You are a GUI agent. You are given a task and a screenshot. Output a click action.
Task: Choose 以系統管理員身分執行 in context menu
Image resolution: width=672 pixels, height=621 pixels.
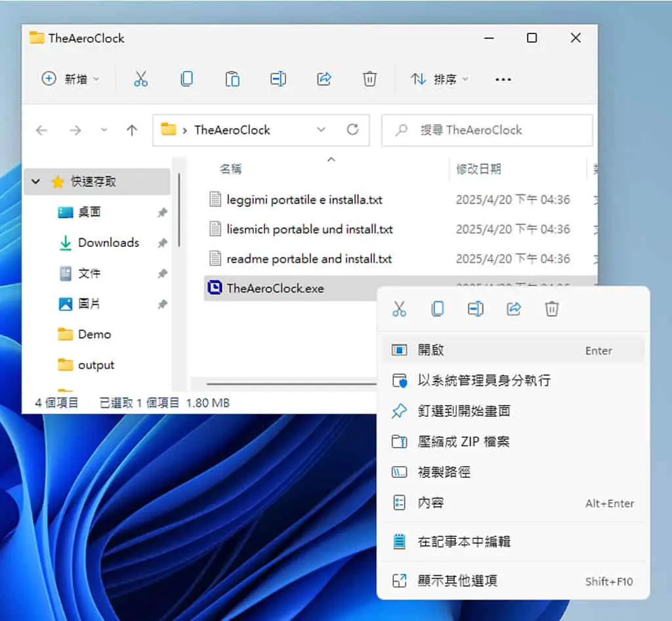point(513,381)
